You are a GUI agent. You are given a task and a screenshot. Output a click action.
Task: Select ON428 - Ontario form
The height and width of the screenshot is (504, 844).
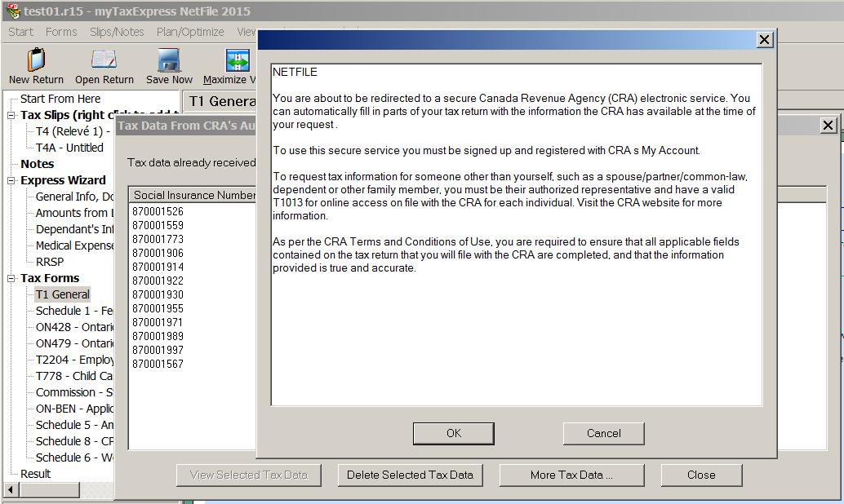click(x=74, y=327)
